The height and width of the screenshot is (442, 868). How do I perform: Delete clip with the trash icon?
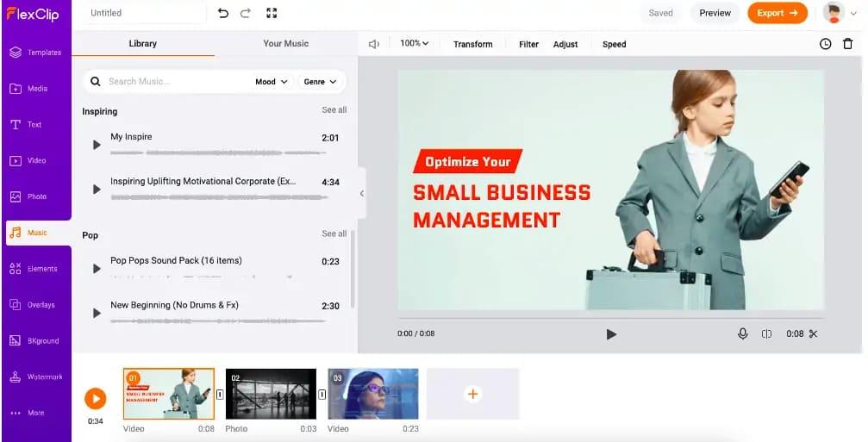847,44
